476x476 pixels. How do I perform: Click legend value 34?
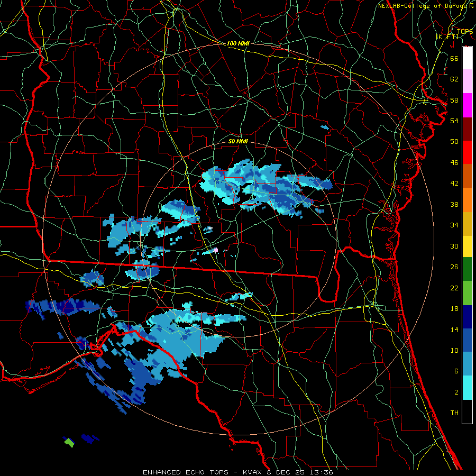click(454, 225)
